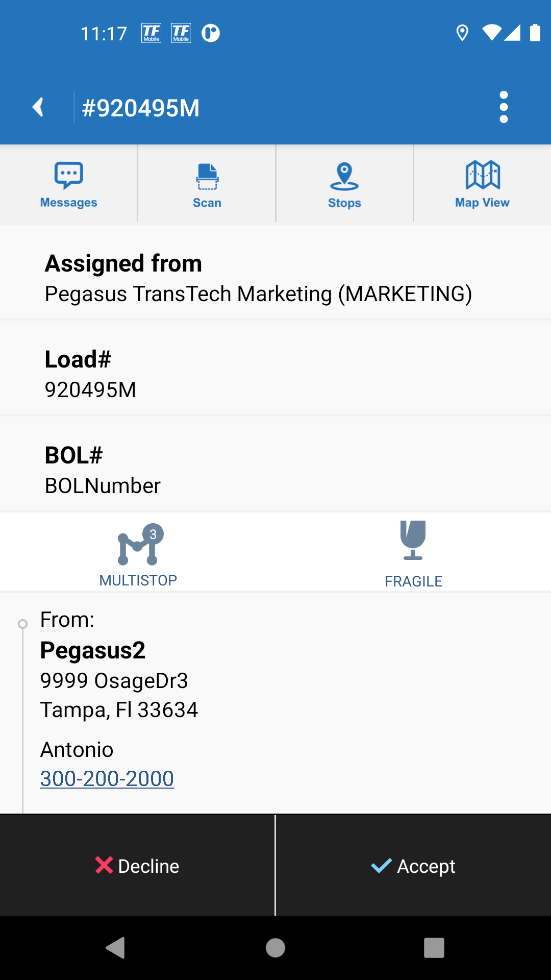Select the Load# 920495M row
Viewport: 551px width, 980px height.
(x=275, y=374)
